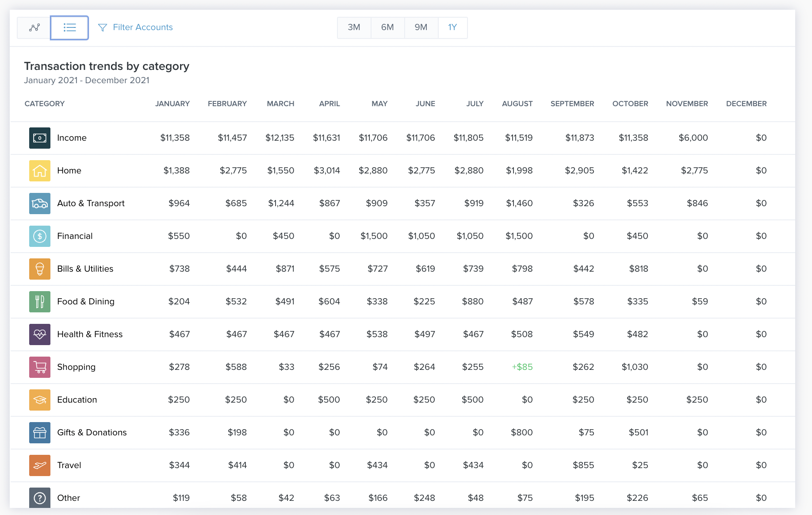Toggle the filter funnel icon

coord(103,27)
